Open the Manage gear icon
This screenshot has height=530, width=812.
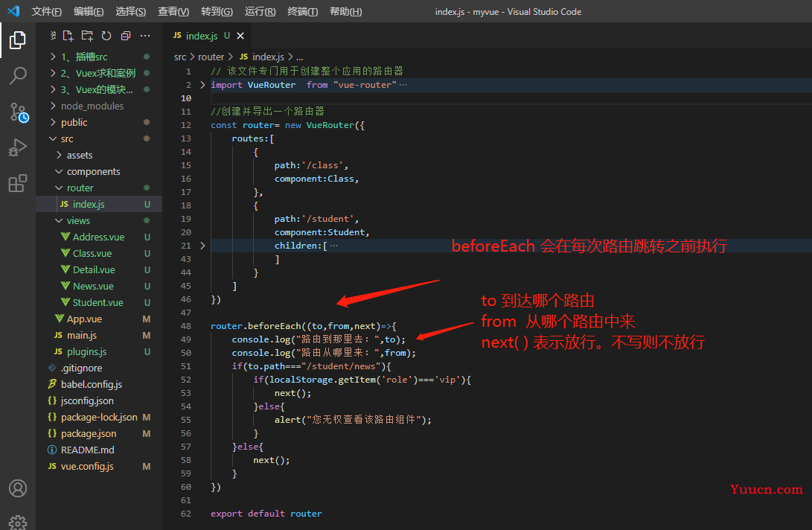click(x=18, y=523)
